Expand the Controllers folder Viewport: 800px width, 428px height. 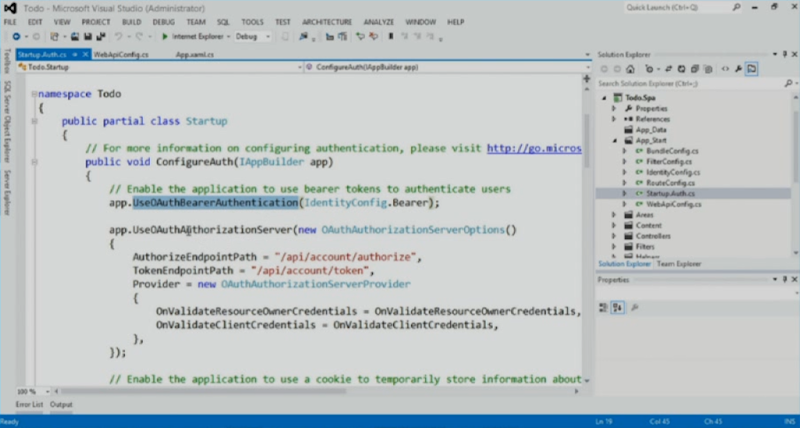pos(614,236)
